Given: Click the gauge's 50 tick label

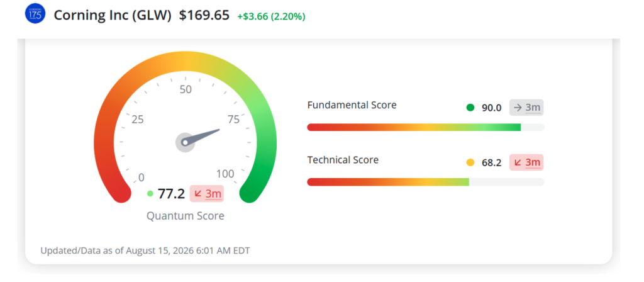Looking at the screenshot, I should click(x=186, y=89).
